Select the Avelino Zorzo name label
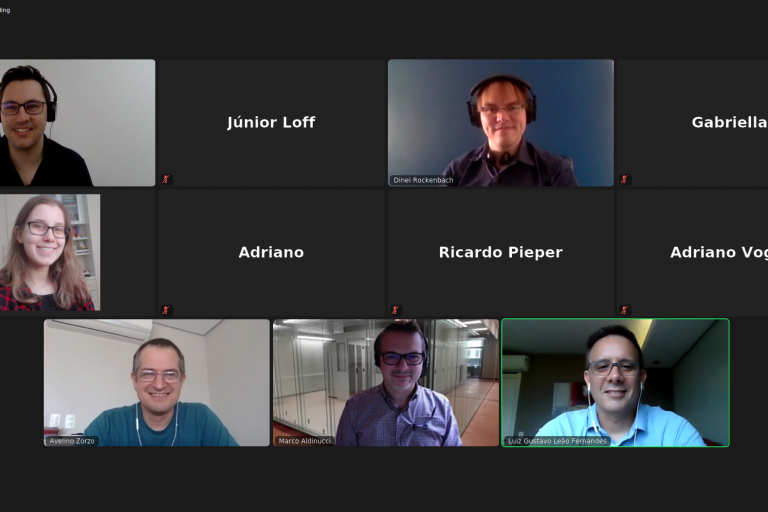This screenshot has height=512, width=768. tap(72, 441)
